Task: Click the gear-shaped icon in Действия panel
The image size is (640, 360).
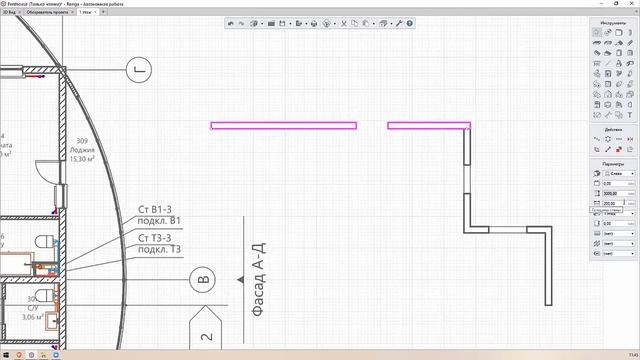Action: pos(608,139)
